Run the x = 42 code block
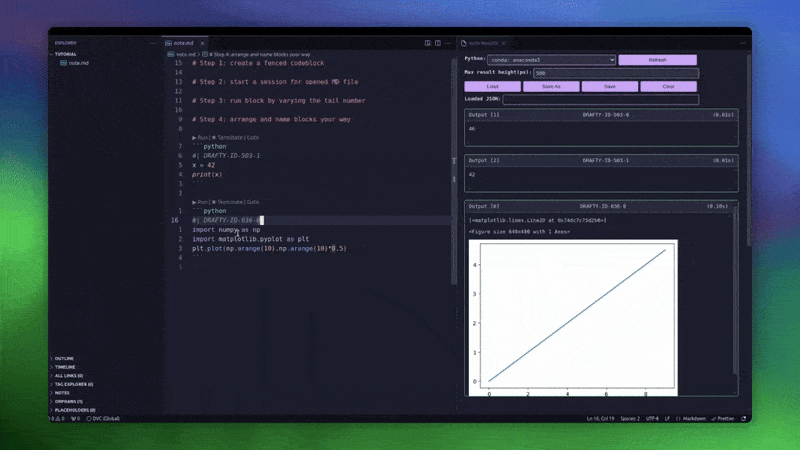 pos(200,138)
